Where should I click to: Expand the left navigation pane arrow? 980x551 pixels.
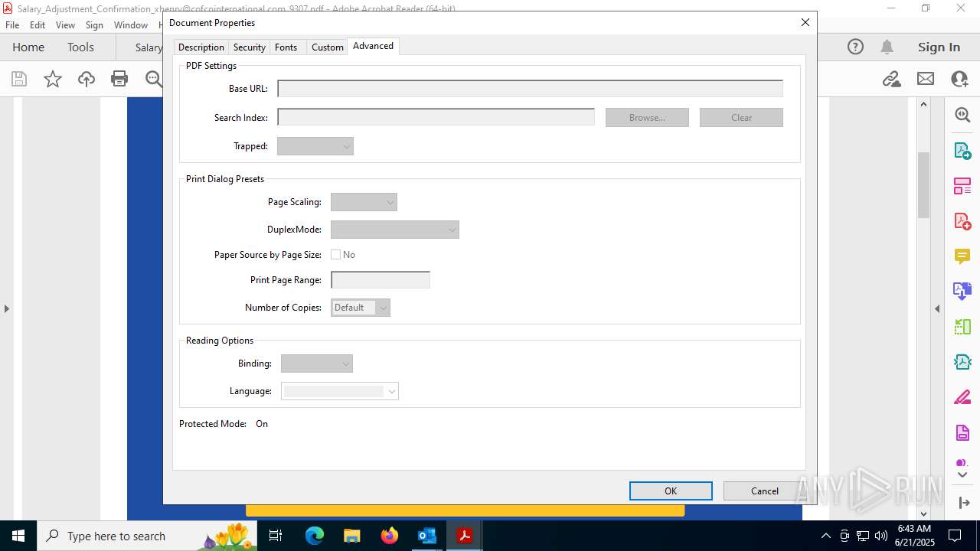6,308
